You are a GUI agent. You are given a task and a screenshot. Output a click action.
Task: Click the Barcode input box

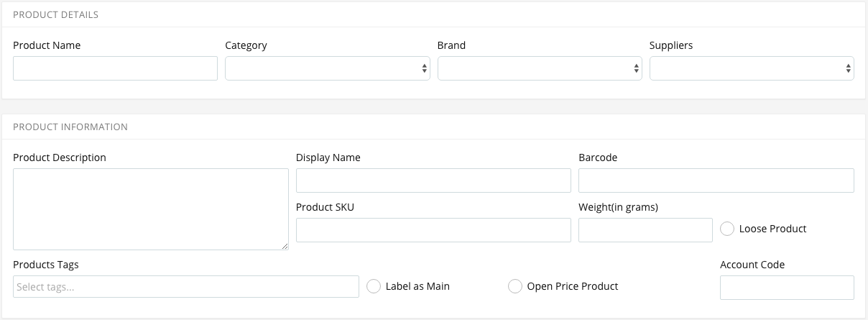point(716,180)
